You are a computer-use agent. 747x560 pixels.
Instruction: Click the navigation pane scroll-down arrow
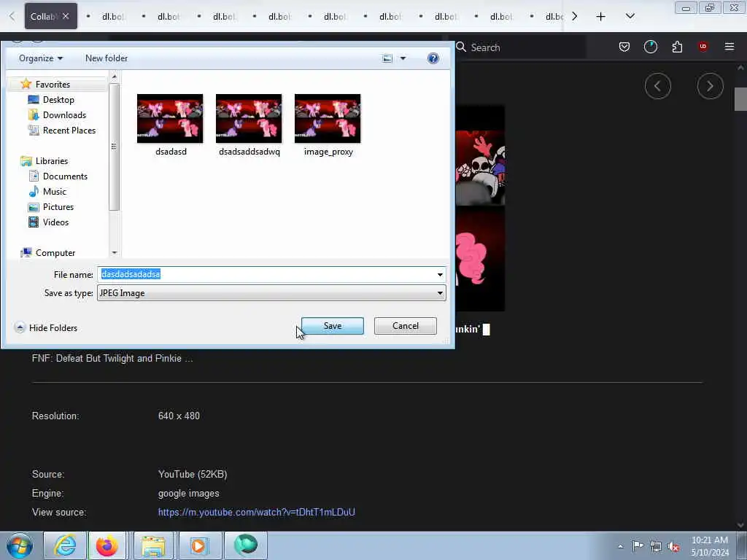[114, 252]
